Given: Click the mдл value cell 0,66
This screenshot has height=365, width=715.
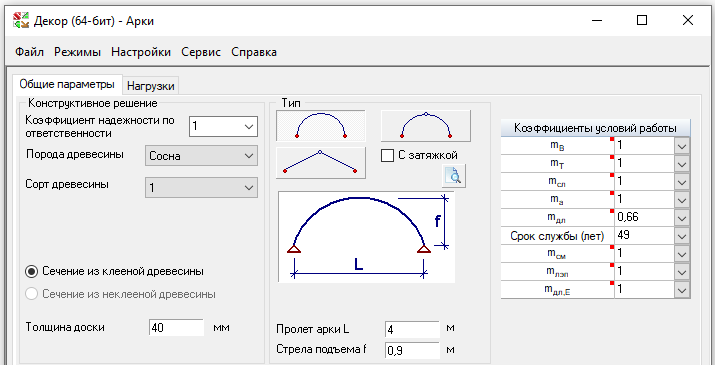Looking at the screenshot, I should [644, 218].
